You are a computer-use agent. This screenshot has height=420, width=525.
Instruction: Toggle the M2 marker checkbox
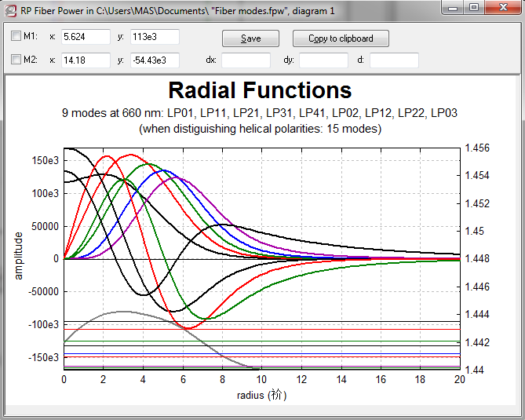[x=16, y=60]
